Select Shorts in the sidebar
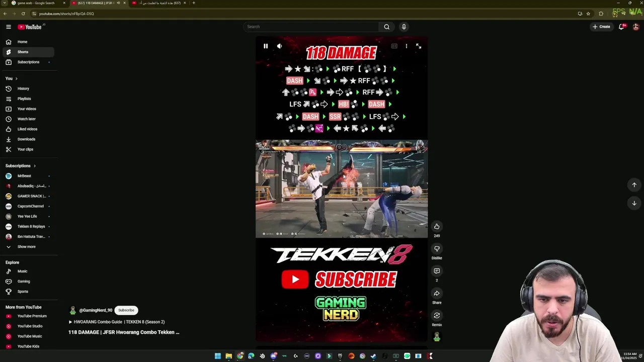Screen dimensions: 644x362 (28, 52)
